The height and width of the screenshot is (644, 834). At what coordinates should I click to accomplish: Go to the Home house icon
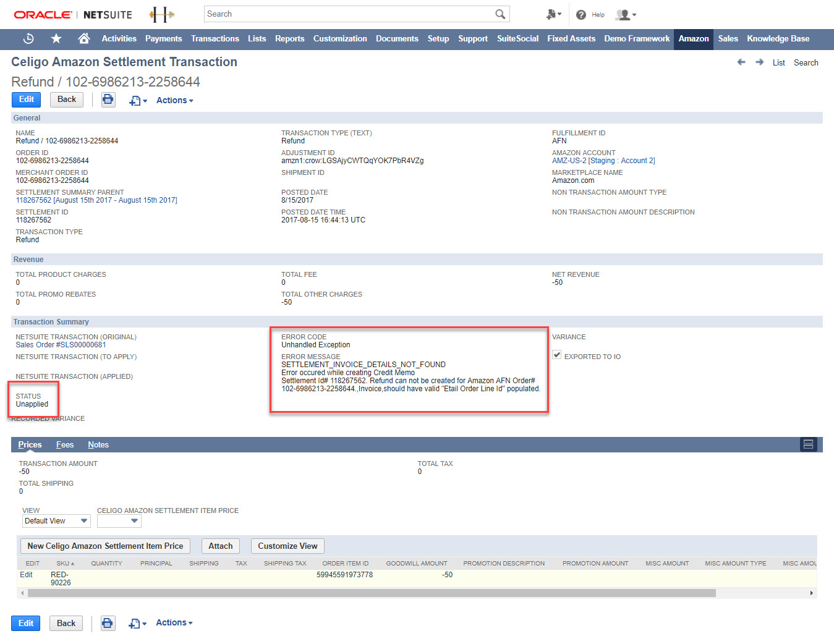84,38
